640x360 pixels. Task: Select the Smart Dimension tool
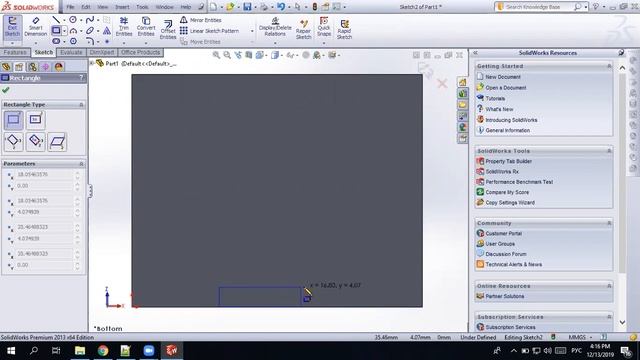36,27
